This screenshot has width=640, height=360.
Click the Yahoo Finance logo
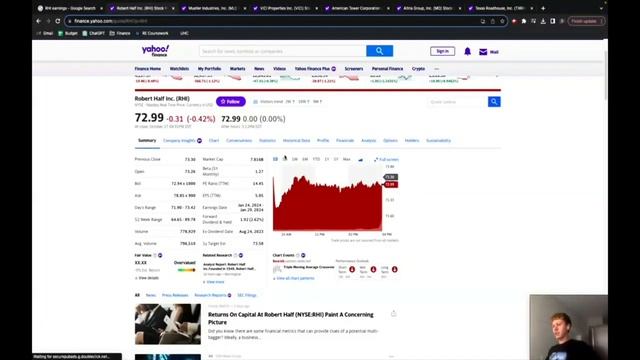[x=155, y=51]
